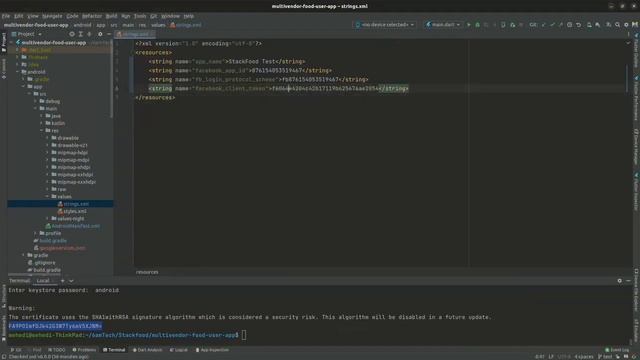Image resolution: width=640 pixels, height=360 pixels.
Task: Click the collapse all icon in Project panel
Action: [x=89, y=34]
